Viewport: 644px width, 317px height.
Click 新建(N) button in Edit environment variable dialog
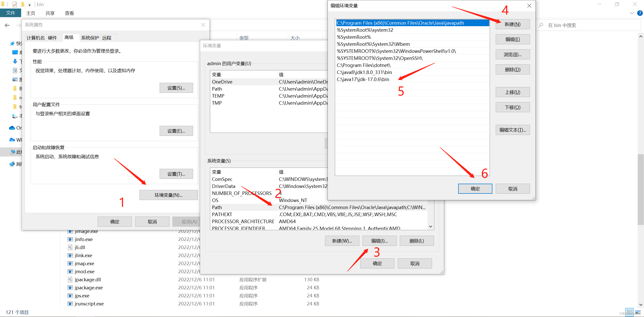(512, 24)
